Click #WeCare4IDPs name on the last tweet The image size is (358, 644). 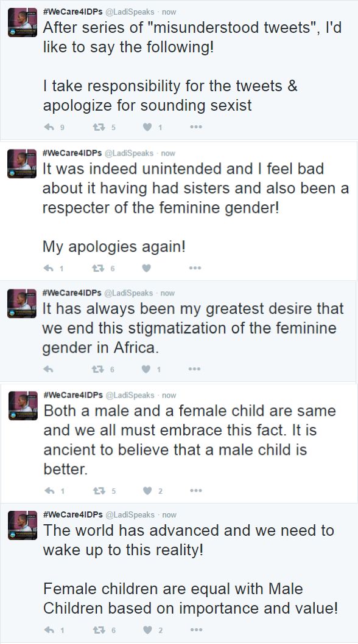coord(72,514)
